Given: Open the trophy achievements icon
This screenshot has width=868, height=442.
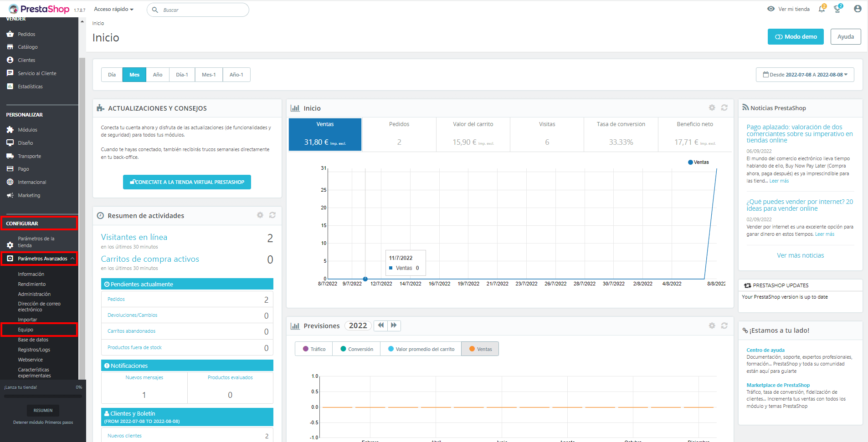Looking at the screenshot, I should point(837,9).
